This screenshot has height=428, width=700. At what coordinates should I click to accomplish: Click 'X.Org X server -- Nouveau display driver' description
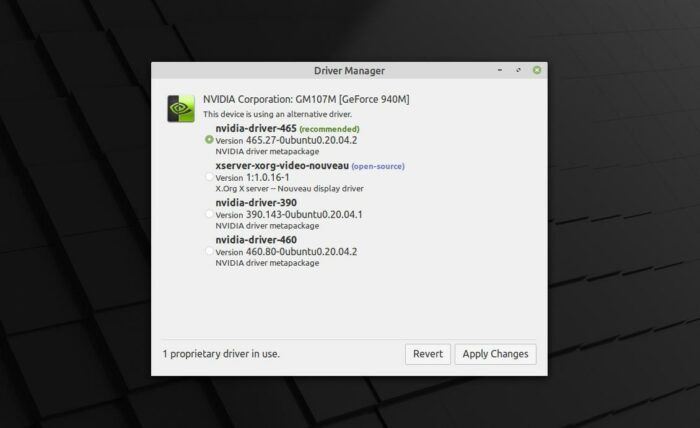tap(289, 188)
